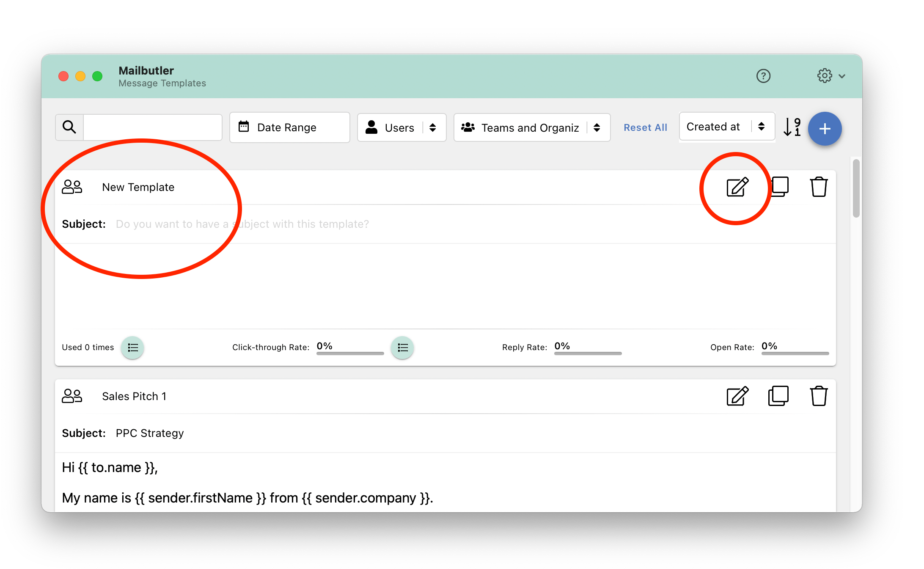Click the Reset All link
The height and width of the screenshot is (569, 924).
pos(645,127)
